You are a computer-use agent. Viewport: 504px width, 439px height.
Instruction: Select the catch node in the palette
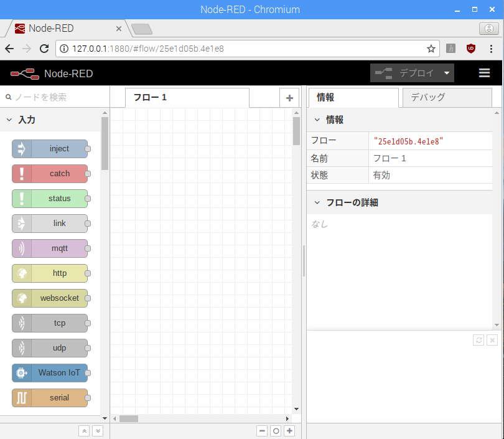(x=50, y=174)
